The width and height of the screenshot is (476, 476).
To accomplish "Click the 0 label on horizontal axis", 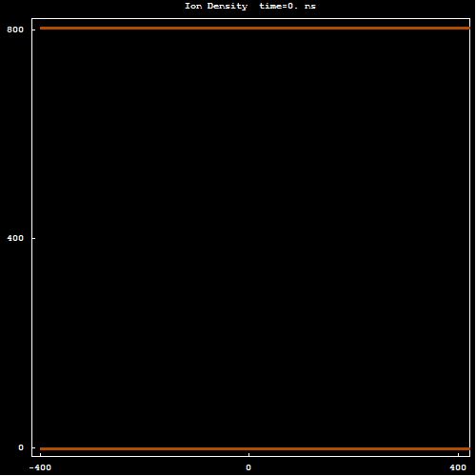I will (x=248, y=467).
